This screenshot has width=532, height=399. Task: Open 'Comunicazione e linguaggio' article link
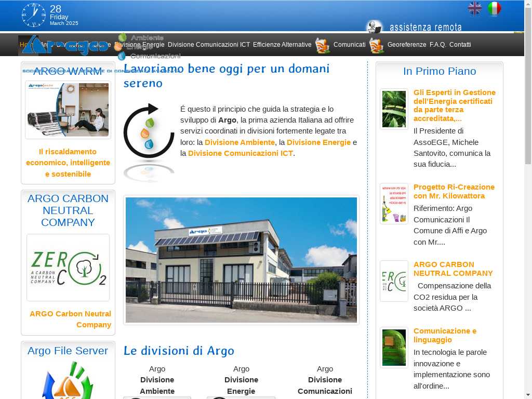[445, 335]
